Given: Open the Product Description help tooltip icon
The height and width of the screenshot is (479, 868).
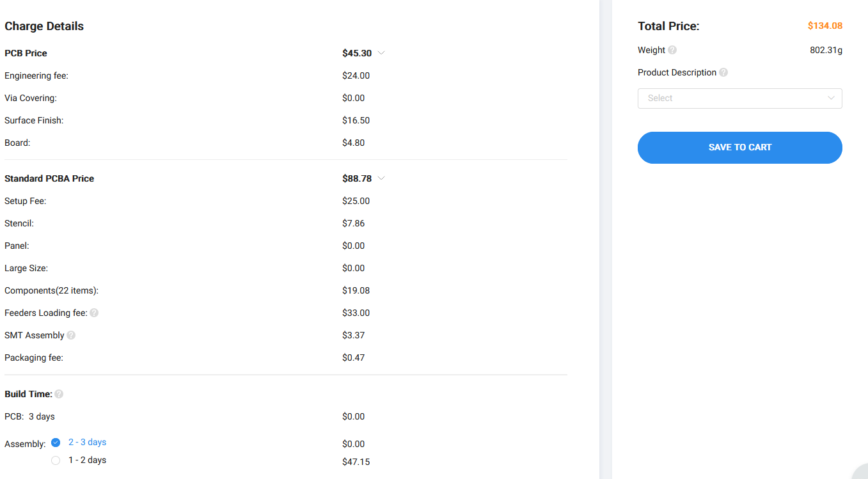Looking at the screenshot, I should click(x=723, y=72).
